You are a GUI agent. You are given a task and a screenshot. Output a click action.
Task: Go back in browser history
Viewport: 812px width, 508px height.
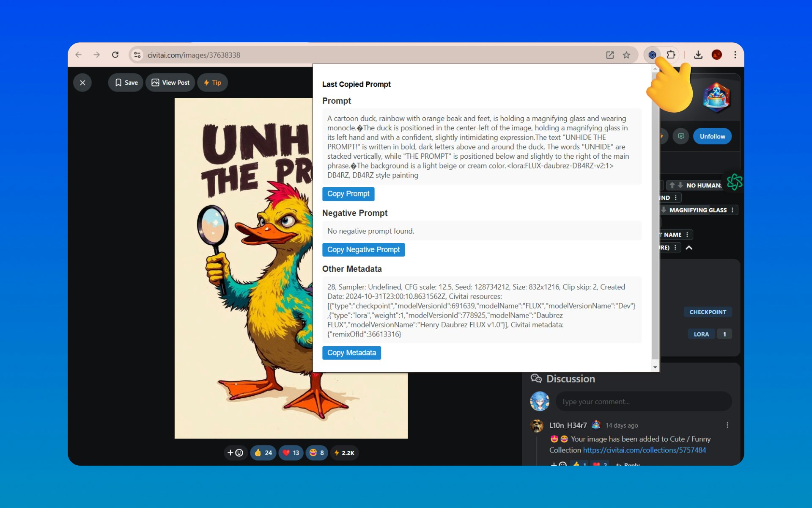point(79,55)
